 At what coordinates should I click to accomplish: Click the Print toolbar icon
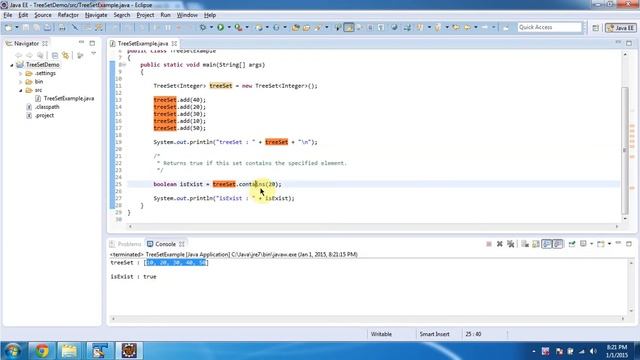(x=62, y=27)
